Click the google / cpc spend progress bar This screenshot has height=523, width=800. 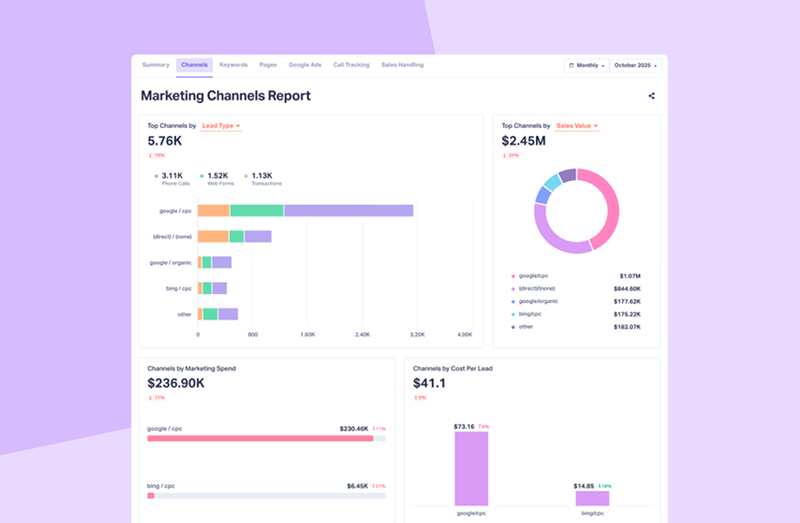click(x=266, y=438)
